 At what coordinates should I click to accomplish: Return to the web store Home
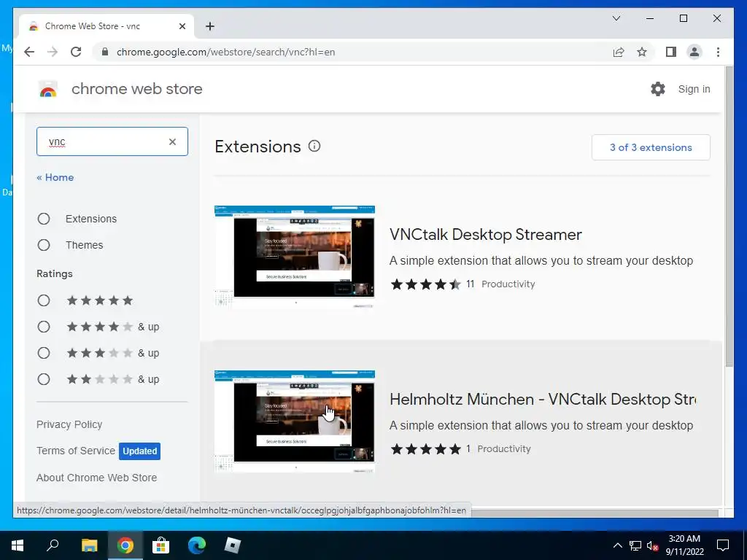[55, 177]
